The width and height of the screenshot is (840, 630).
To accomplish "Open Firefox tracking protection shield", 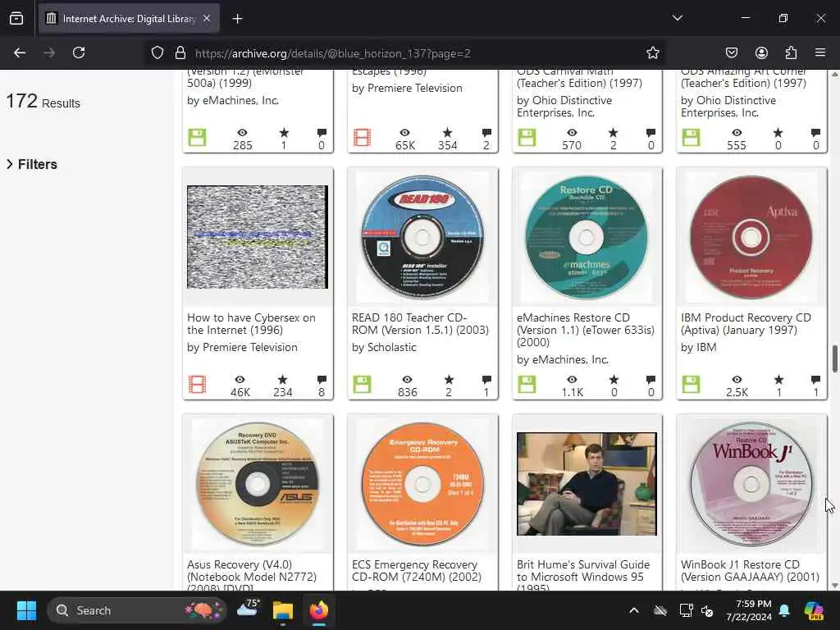I will (x=157, y=53).
